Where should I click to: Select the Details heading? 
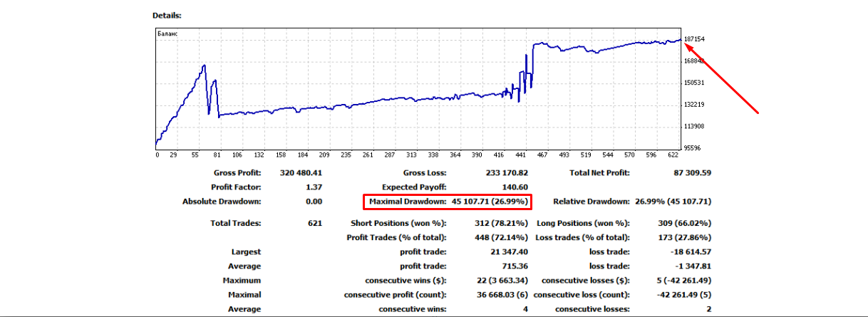click(x=167, y=15)
